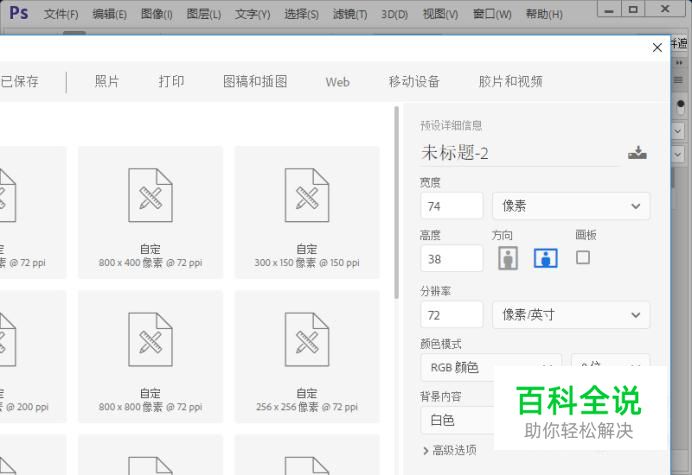Switch to the 照片 tab
Screen dimensions: 692x475
pyautogui.click(x=107, y=82)
